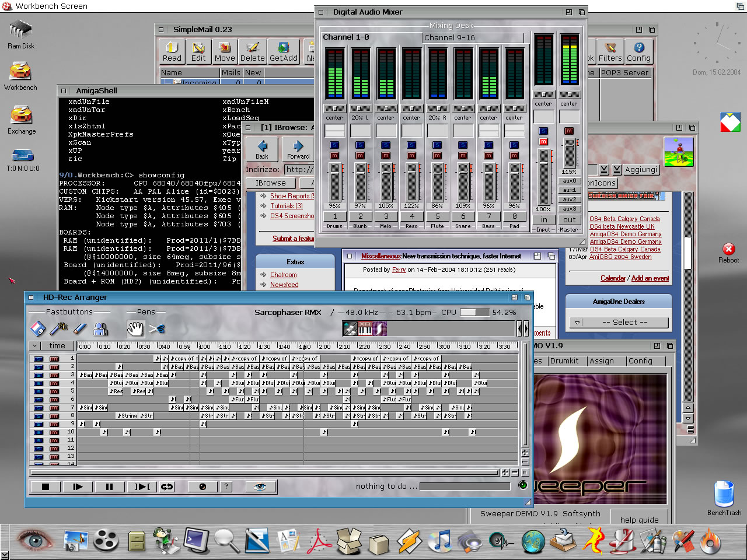
Task: Click the magic wand fastbutton
Action: (59, 329)
